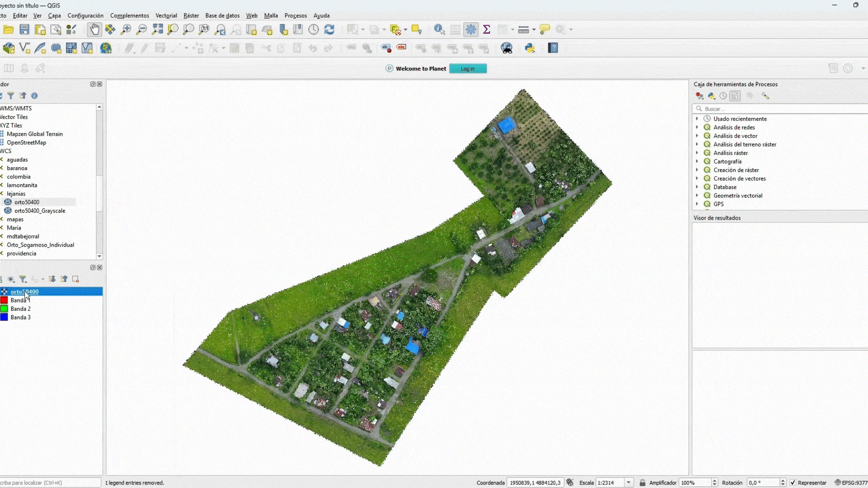Toggle the Representar render checkbox
The image size is (868, 488).
pyautogui.click(x=793, y=483)
